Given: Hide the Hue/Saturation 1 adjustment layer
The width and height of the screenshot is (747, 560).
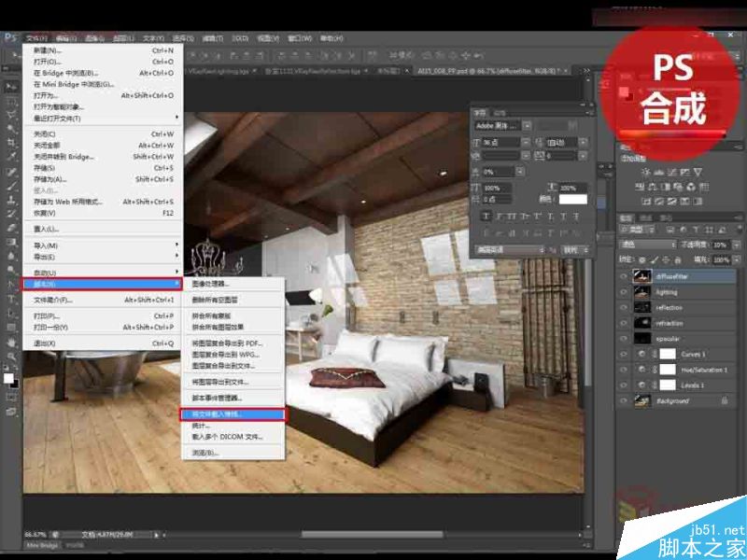Looking at the screenshot, I should click(623, 370).
